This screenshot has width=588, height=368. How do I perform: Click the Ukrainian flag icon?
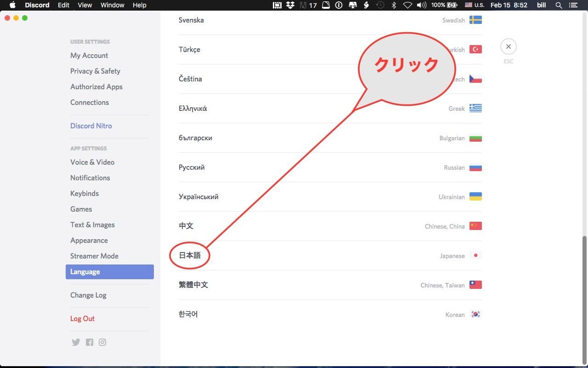(x=475, y=197)
